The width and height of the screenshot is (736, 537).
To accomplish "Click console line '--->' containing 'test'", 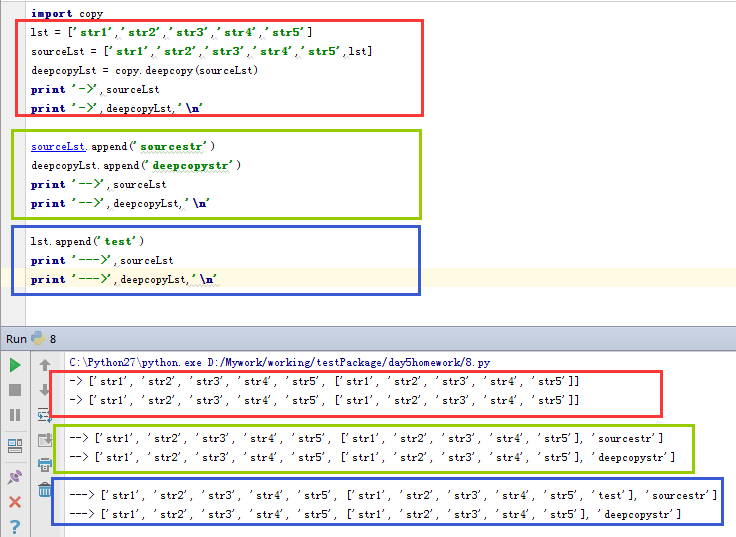I will coord(393,495).
